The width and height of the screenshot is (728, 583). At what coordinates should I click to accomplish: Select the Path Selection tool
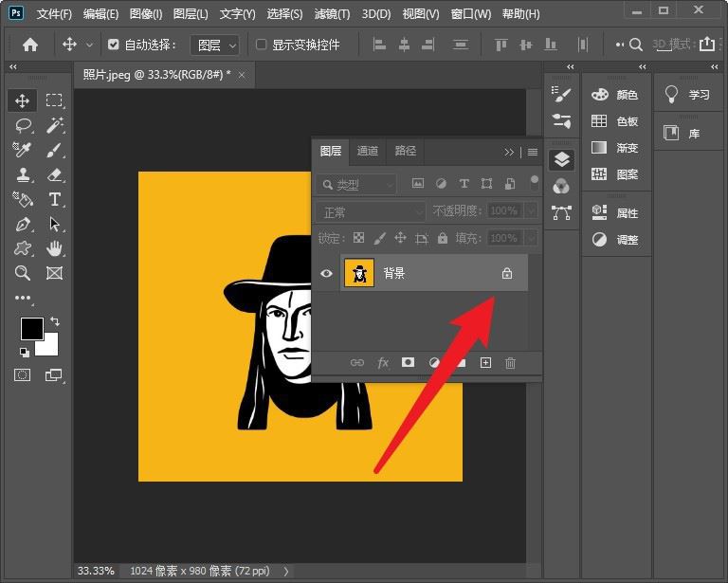[x=54, y=225]
